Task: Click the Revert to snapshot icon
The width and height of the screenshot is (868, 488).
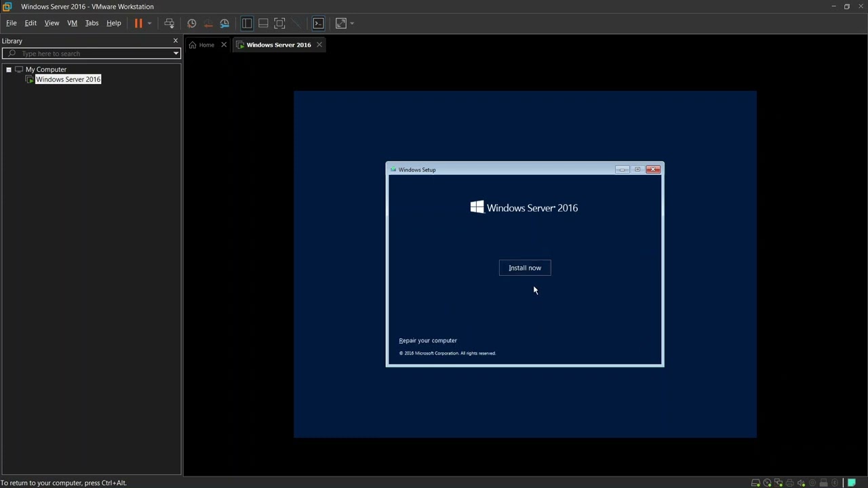Action: pos(208,23)
